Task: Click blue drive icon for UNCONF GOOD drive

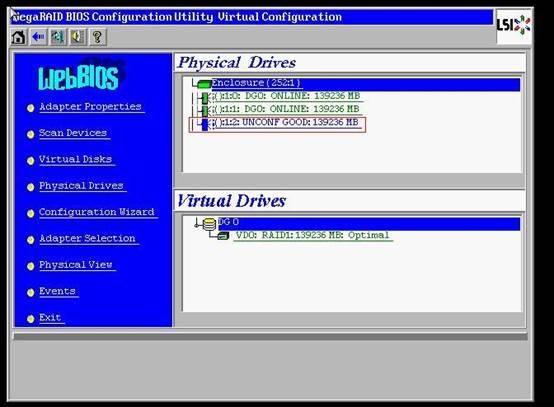Action: point(205,124)
